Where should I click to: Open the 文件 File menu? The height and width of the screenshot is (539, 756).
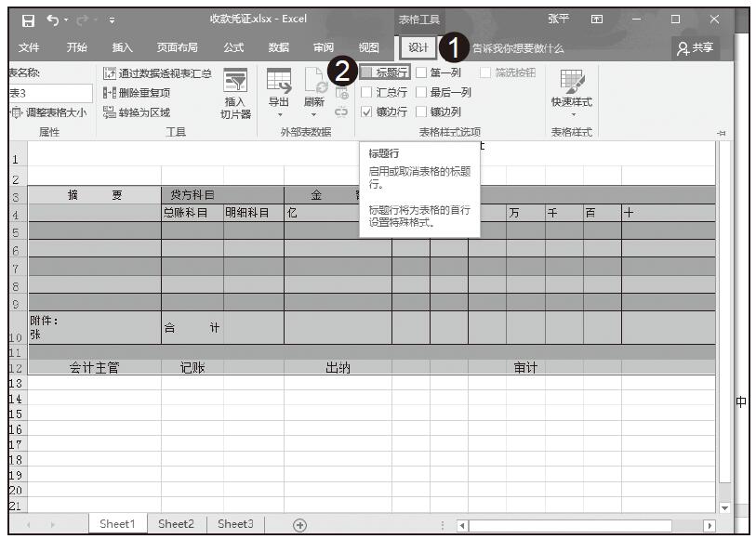tap(29, 47)
